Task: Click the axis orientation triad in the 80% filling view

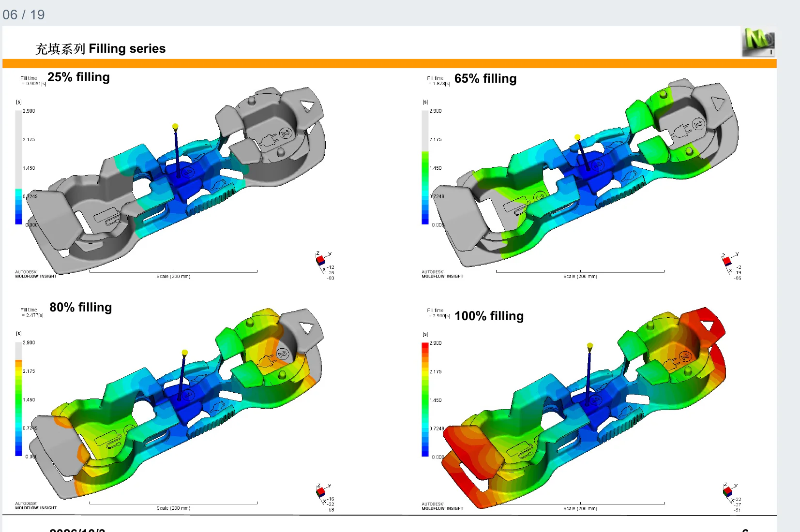Action: 325,497
